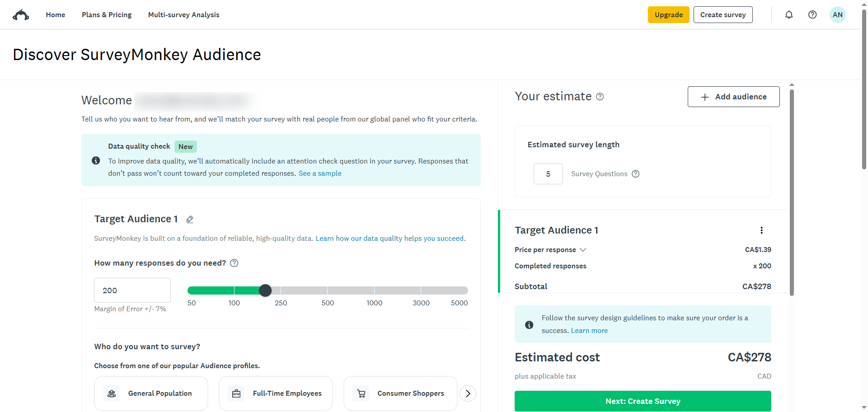Click the help icon next to Survey Questions
This screenshot has height=412, width=868.
(636, 174)
